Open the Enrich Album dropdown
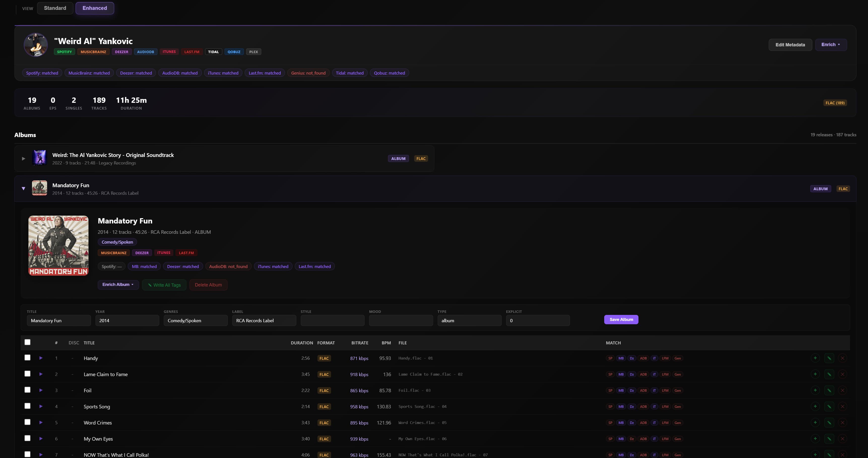Image resolution: width=868 pixels, height=458 pixels. pos(118,284)
